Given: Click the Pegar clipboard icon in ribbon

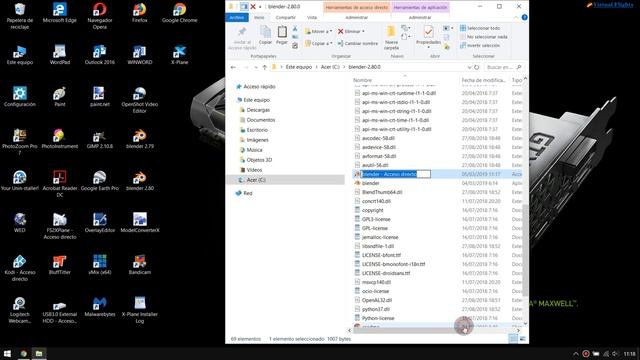Looking at the screenshot, I should [282, 35].
